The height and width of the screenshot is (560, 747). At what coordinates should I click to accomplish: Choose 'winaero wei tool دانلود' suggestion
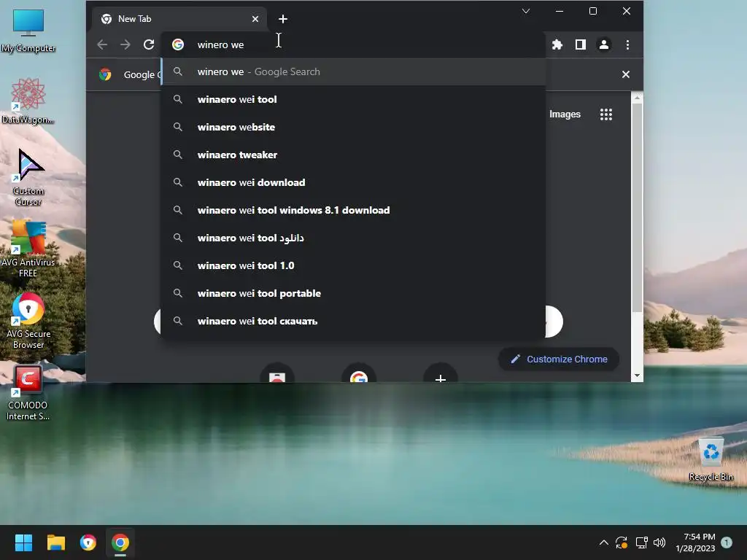click(x=353, y=238)
